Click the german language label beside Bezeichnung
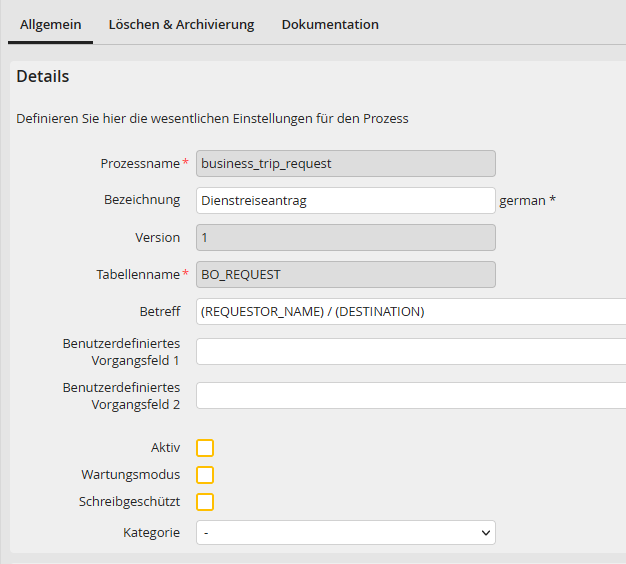626x564 pixels. [522, 200]
